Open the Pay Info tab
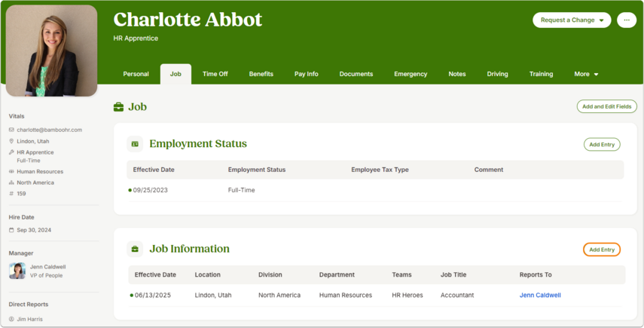The height and width of the screenshot is (328, 644). (x=306, y=74)
